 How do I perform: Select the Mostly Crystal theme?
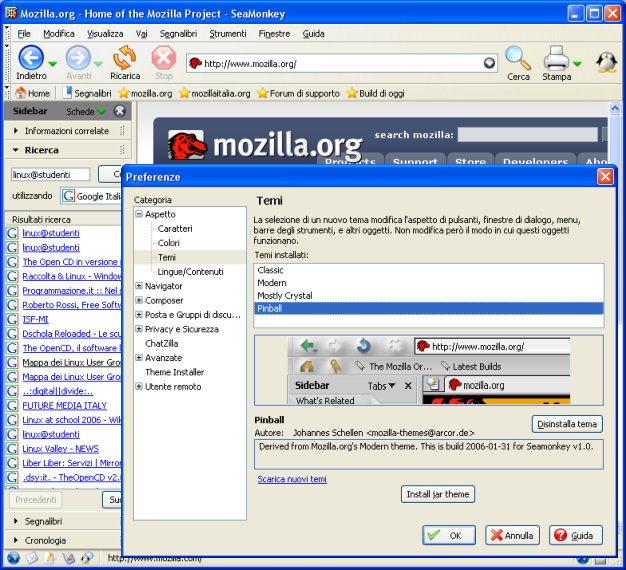[428, 296]
